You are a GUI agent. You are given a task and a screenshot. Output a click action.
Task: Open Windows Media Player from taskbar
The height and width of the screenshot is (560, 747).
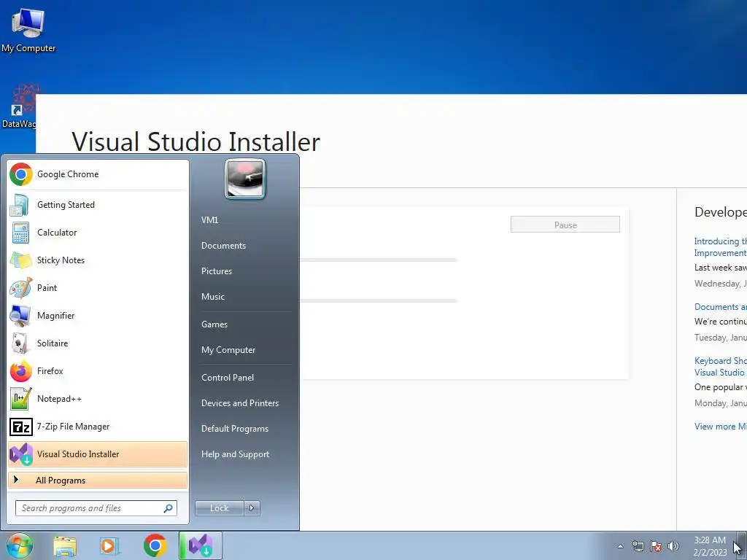click(x=109, y=545)
